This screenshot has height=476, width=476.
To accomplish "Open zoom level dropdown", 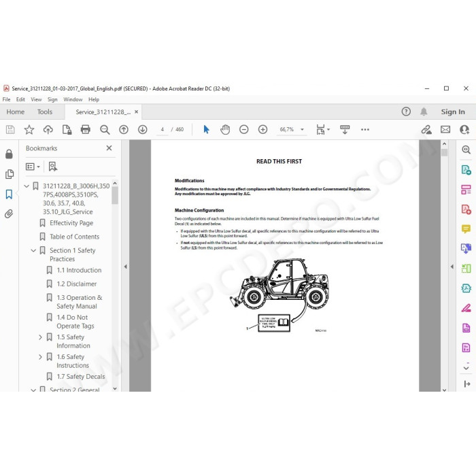I will pos(302,130).
